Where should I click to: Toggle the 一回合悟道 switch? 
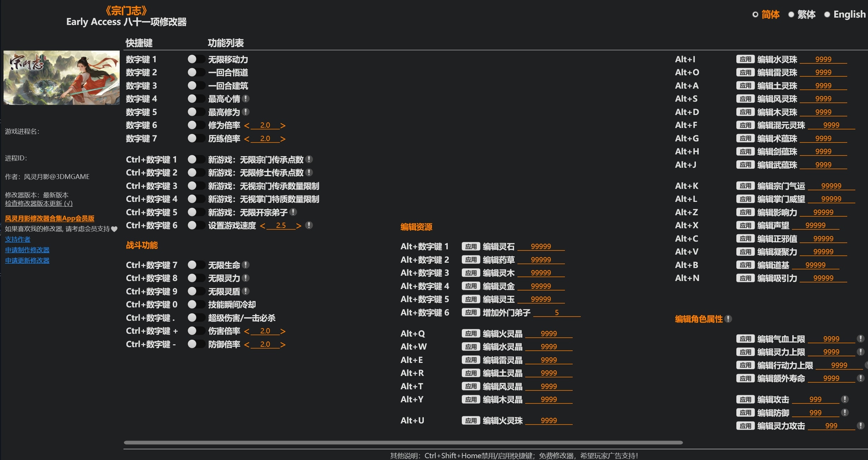tap(196, 72)
